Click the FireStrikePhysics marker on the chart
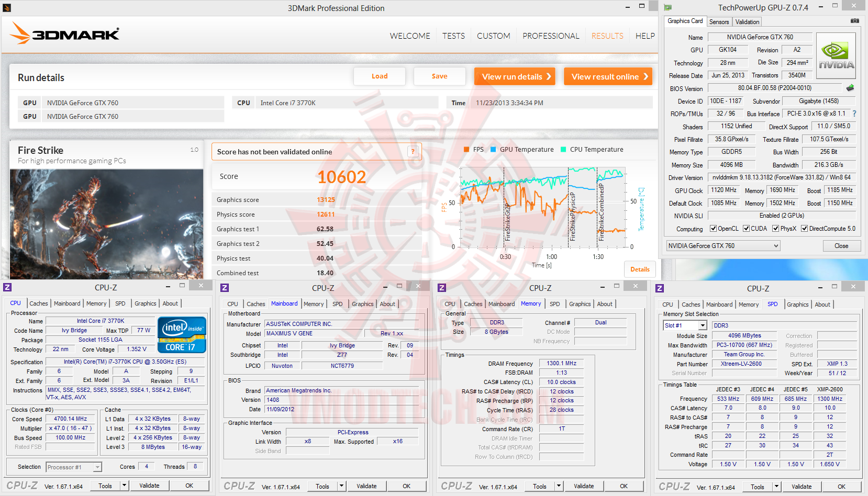Screen dimensions: 868x496 [x=572, y=216]
